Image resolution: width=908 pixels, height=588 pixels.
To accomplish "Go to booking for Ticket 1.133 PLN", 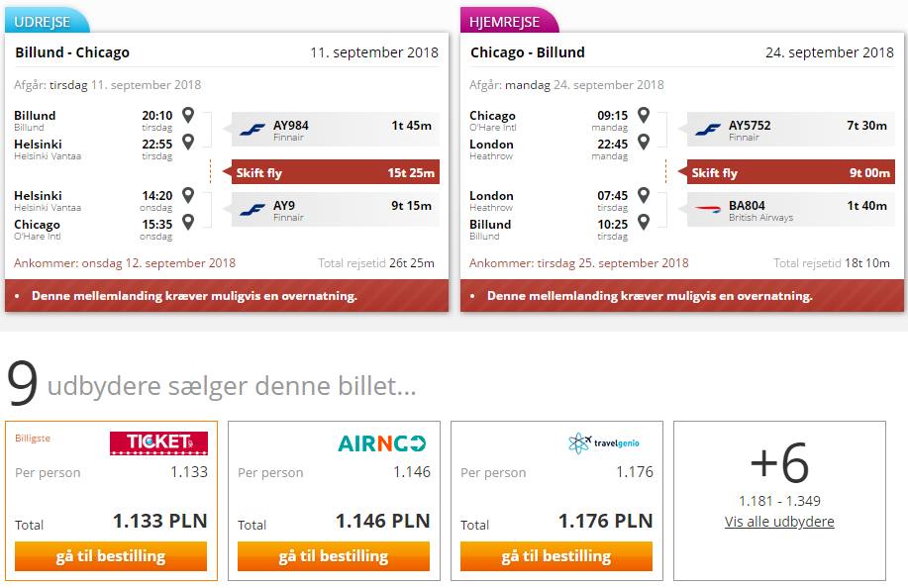I will 111,556.
